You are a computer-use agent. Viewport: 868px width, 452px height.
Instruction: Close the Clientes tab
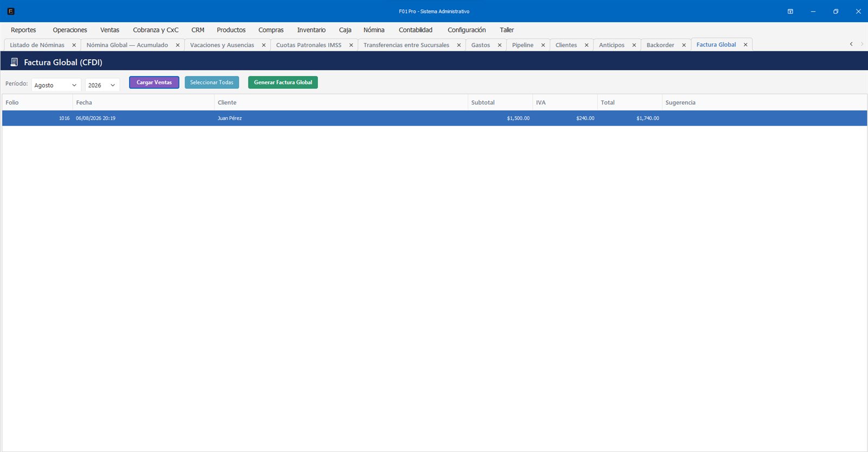[x=586, y=45]
